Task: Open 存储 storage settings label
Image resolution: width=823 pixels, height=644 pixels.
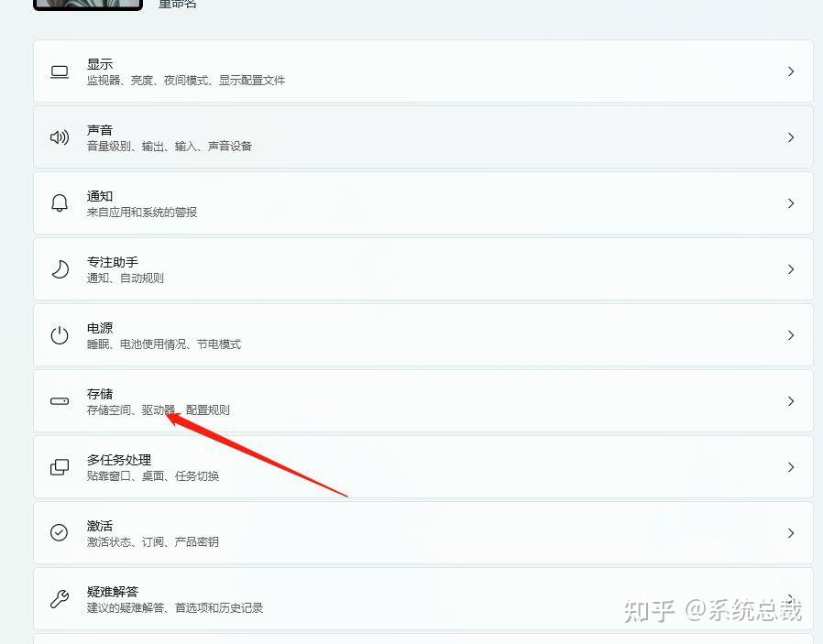Action: pos(100,394)
